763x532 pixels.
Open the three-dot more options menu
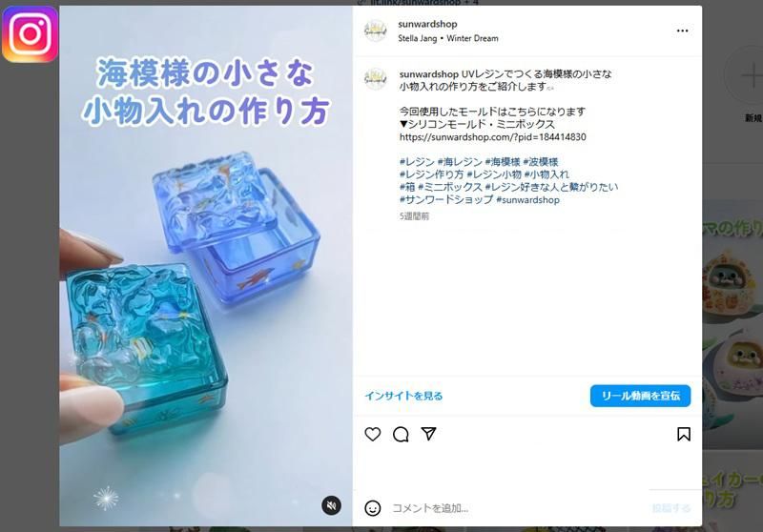682,31
